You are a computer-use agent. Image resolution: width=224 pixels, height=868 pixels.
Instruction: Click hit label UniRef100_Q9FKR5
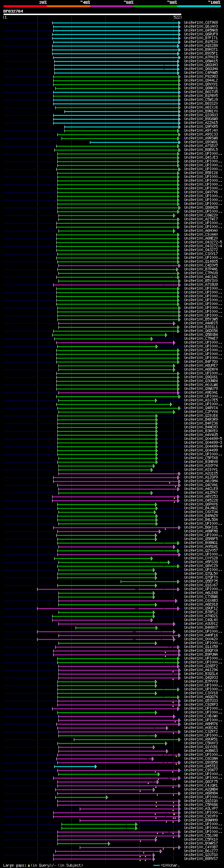coord(201,127)
